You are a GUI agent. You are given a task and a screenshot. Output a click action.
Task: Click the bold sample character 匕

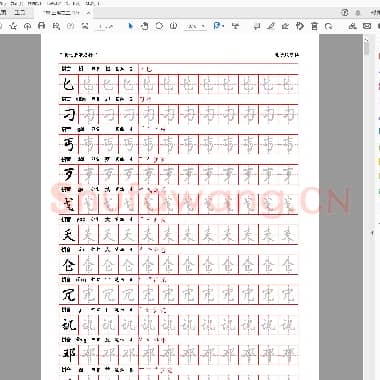tap(68, 84)
